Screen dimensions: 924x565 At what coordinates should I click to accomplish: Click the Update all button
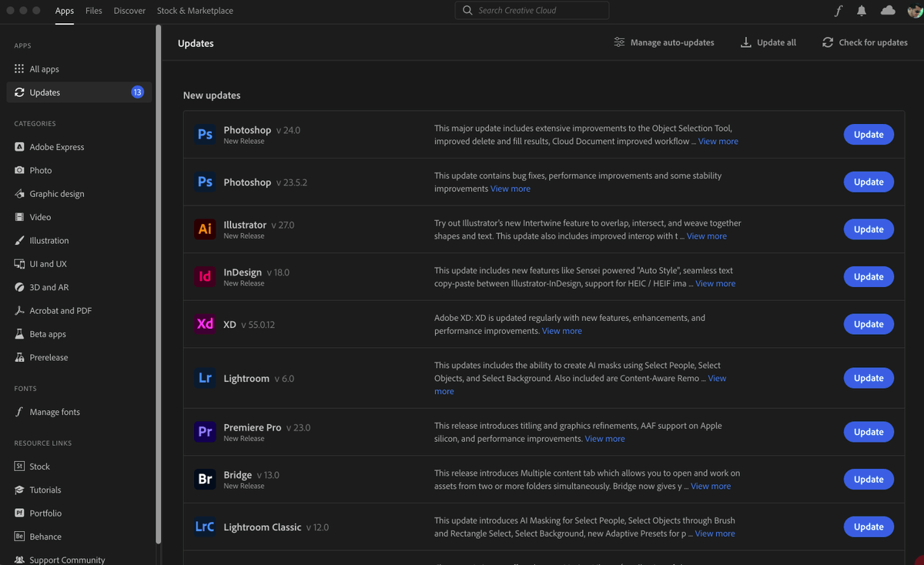click(768, 42)
